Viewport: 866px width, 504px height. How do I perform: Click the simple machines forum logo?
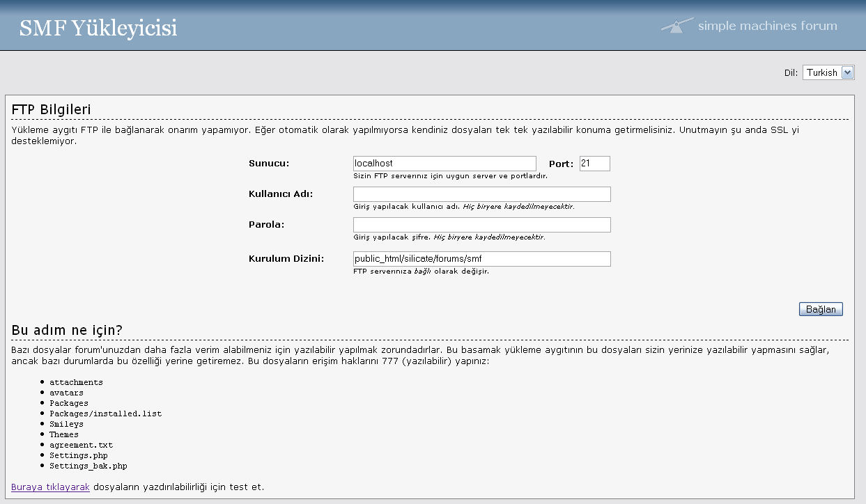click(750, 26)
